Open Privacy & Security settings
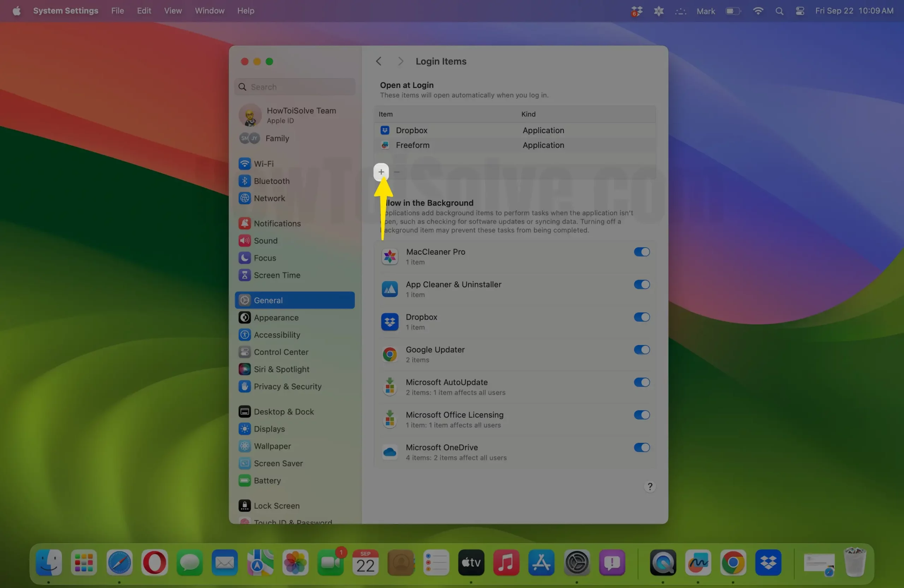 295,387
